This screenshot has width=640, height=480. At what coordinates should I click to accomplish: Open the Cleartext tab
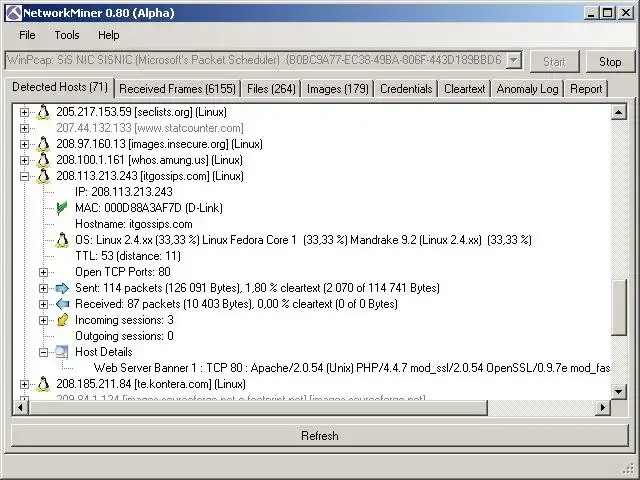coord(464,89)
